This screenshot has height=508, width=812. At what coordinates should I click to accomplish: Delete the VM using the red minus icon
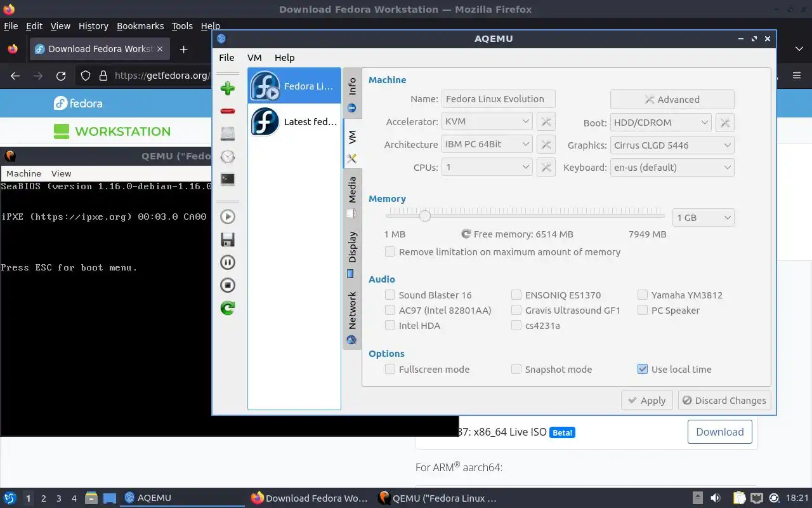point(228,111)
